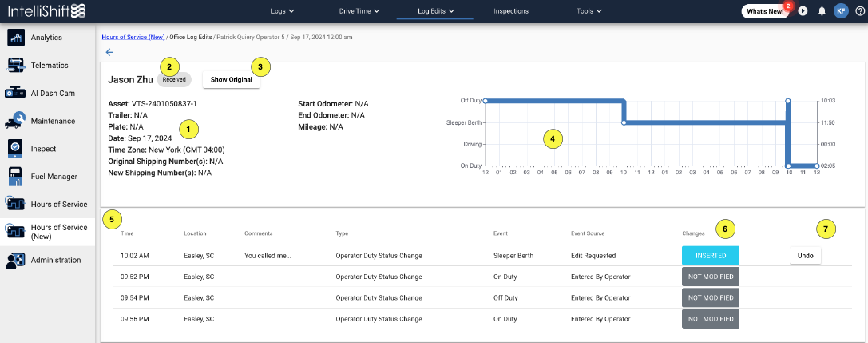Select the Administration sidebar label
Screen dimensions: 868x343
click(56, 260)
